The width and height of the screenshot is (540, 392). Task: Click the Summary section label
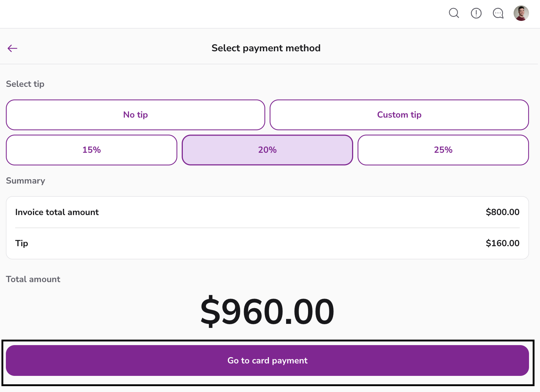[x=26, y=181]
